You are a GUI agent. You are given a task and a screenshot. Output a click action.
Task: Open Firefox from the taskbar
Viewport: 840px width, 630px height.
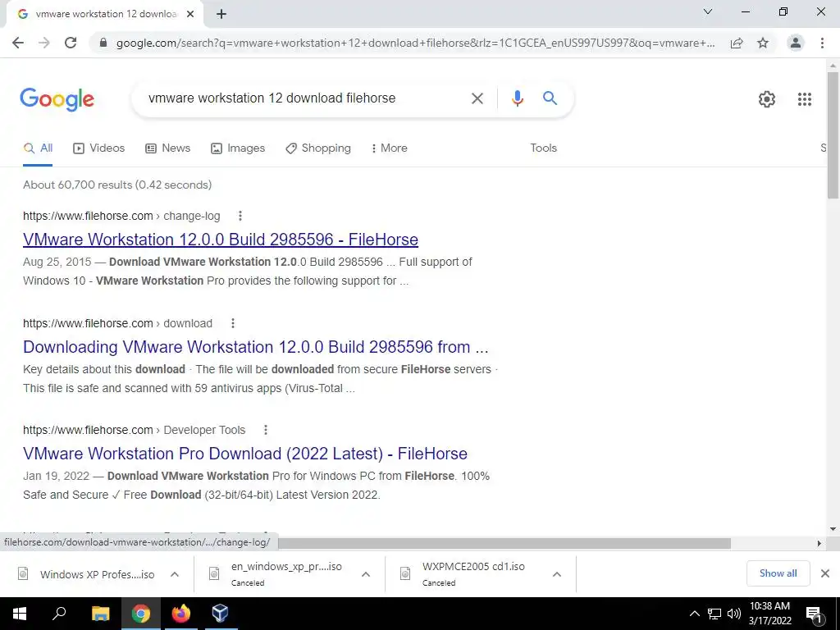tap(180, 614)
